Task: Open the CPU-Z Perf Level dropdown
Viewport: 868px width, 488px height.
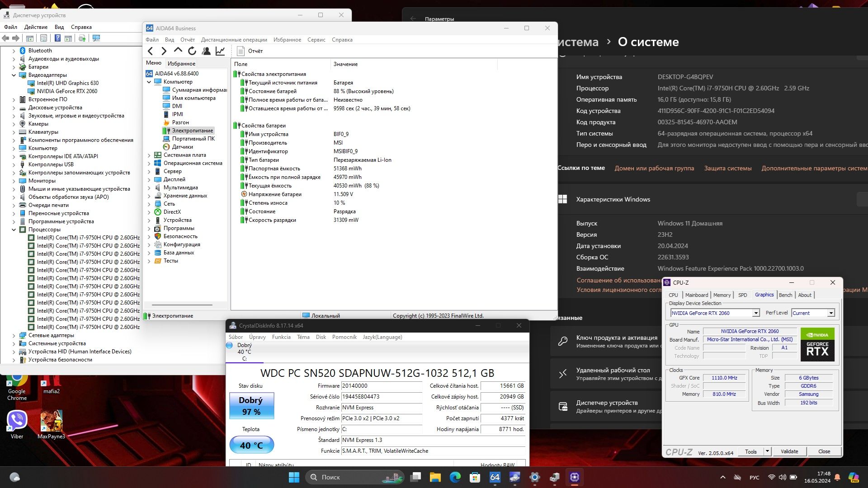Action: click(830, 313)
